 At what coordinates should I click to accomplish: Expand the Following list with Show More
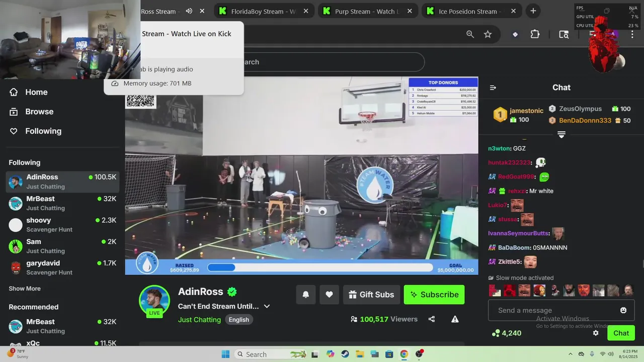pyautogui.click(x=25, y=289)
